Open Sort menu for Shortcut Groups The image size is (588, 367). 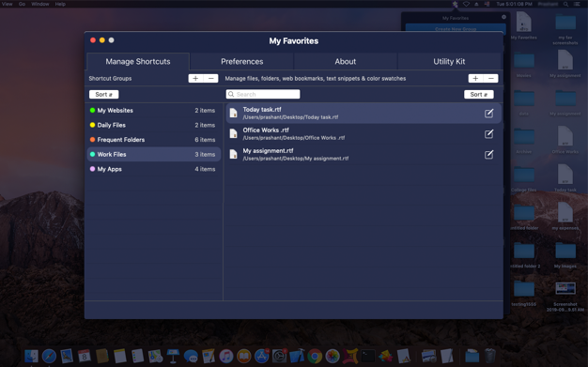point(104,95)
